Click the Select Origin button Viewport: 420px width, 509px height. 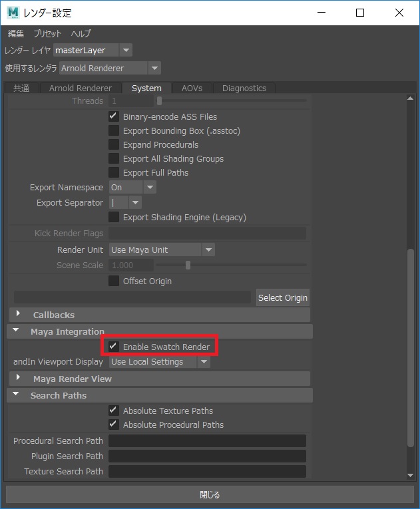[283, 297]
